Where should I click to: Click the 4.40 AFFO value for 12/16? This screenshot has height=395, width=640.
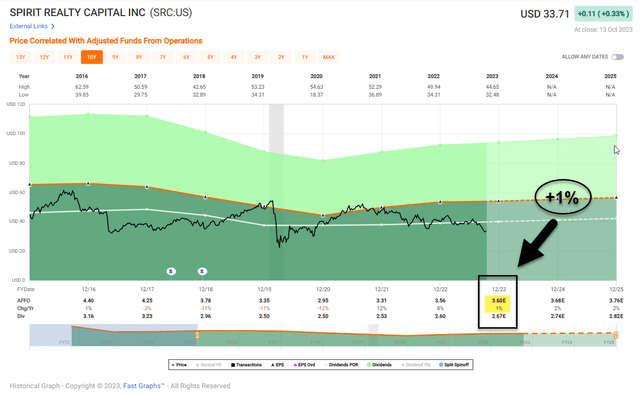[89, 300]
